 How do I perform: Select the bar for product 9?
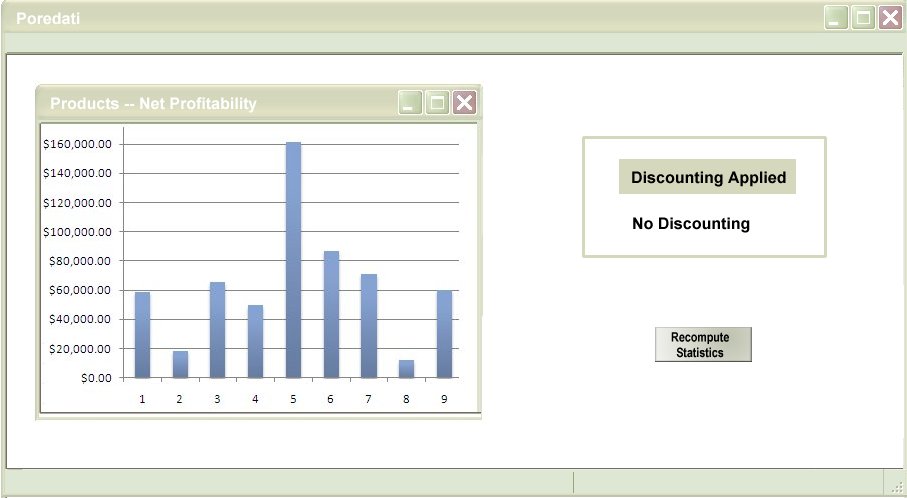click(444, 334)
